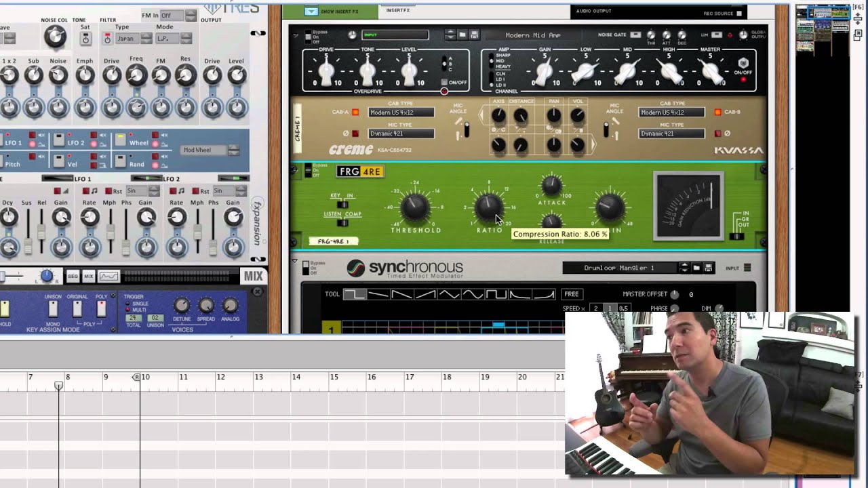Toggle the Creme Bypass/On/Off switch

[307, 37]
